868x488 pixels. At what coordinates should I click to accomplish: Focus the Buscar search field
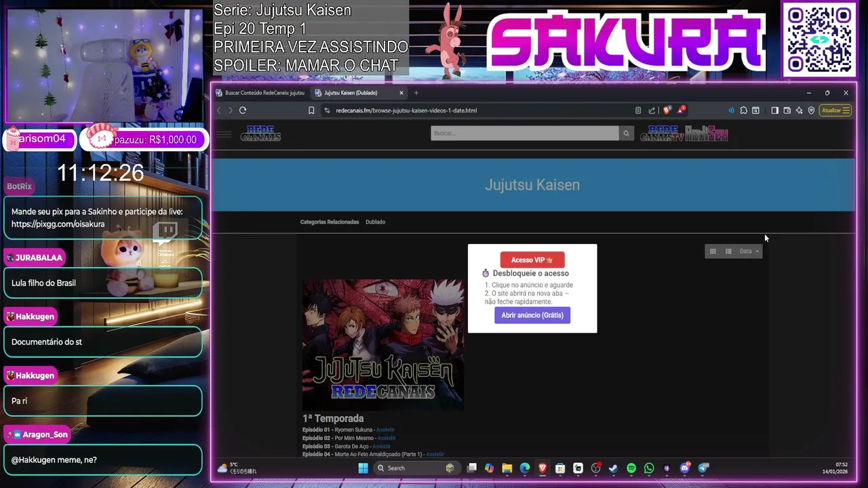coord(525,134)
